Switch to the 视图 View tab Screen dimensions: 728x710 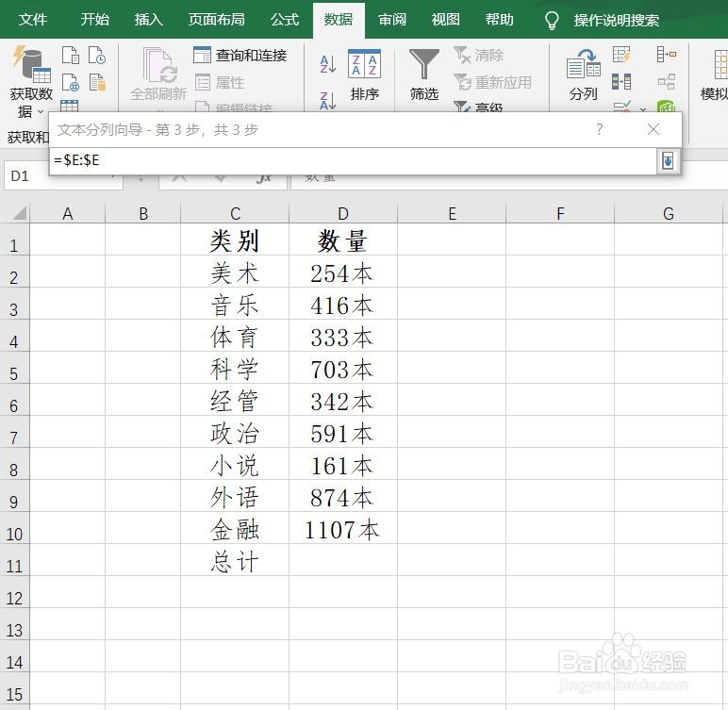coord(445,20)
